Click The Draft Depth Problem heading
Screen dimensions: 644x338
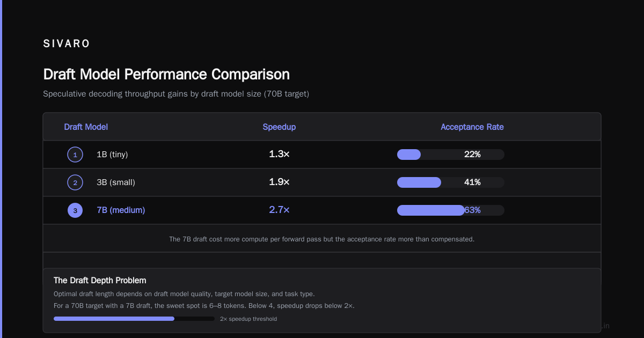click(100, 281)
